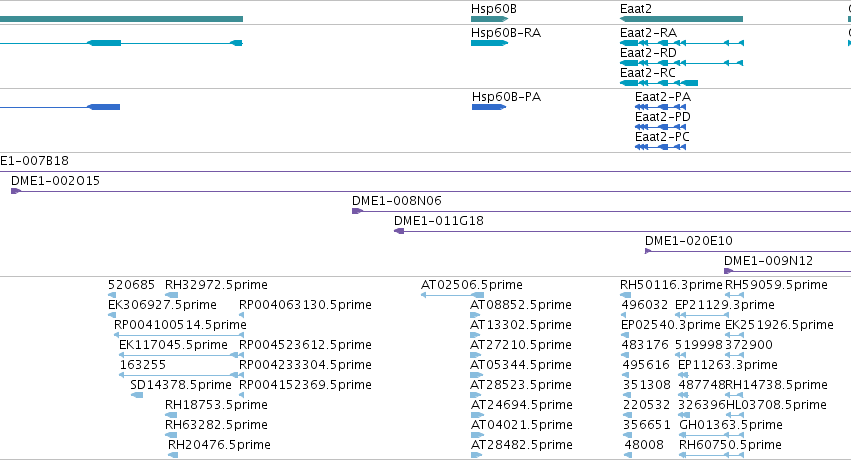
Task: Click the DME1-020E10 clone label
Action: pos(688,240)
